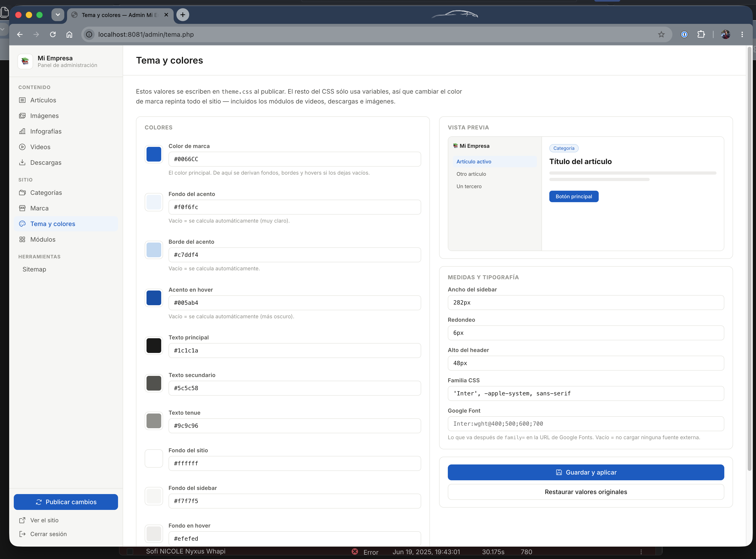This screenshot has width=756, height=559.
Task: Click Guardar y aplicar button
Action: click(586, 472)
